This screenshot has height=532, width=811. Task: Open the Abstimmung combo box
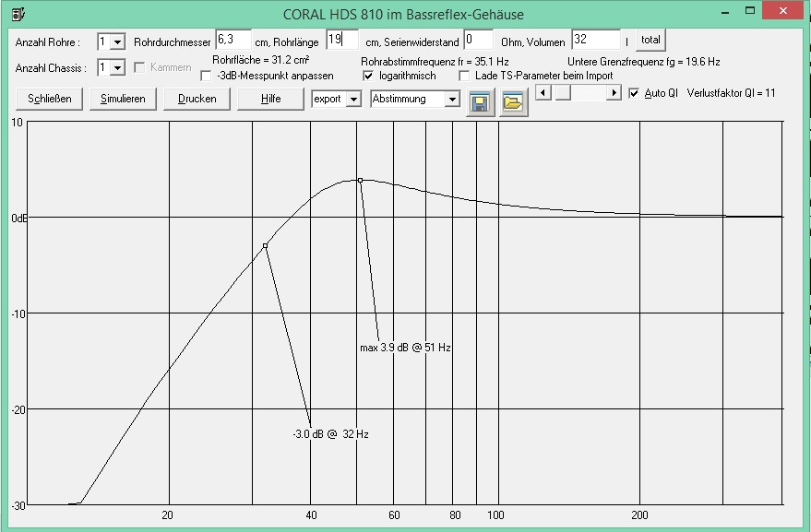click(x=451, y=100)
